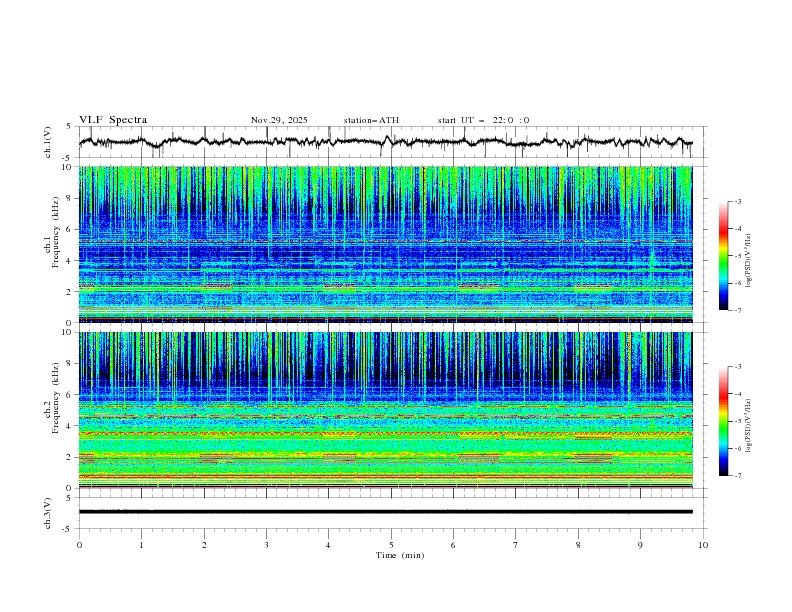Click the date label "Nov.29, 2025"
The height and width of the screenshot is (612, 792).
point(279,120)
